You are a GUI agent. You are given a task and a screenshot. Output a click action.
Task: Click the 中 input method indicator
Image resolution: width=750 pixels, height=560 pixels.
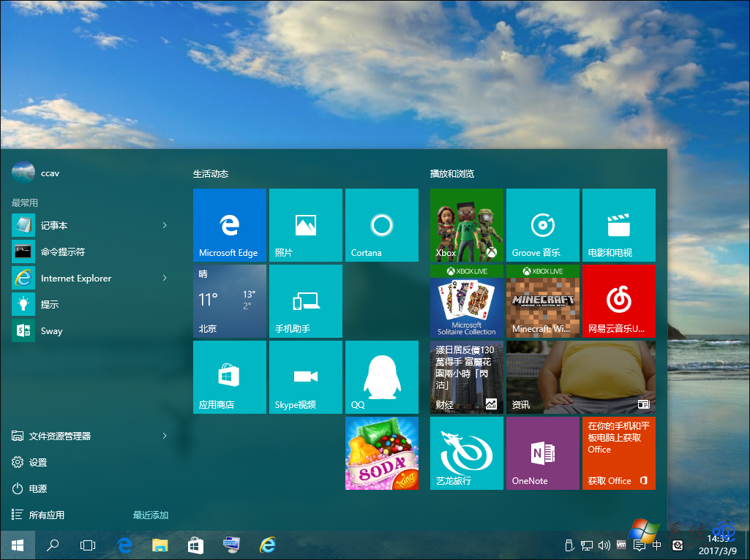[x=657, y=545]
